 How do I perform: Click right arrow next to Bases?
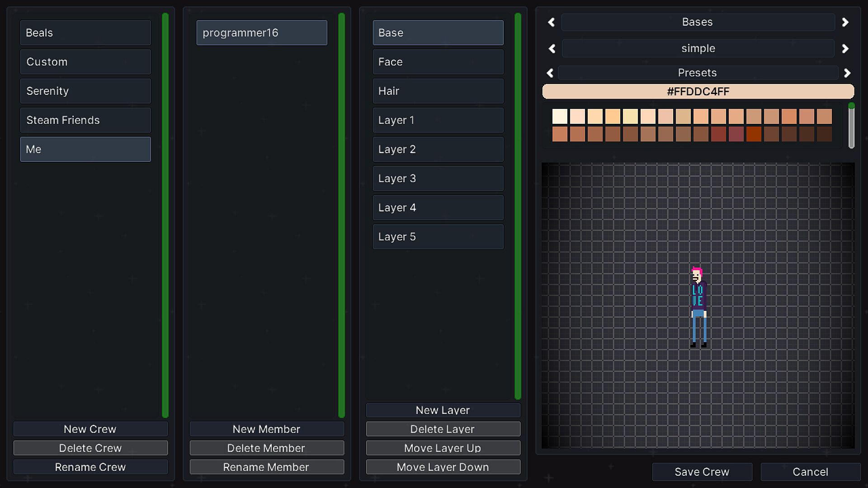(845, 22)
